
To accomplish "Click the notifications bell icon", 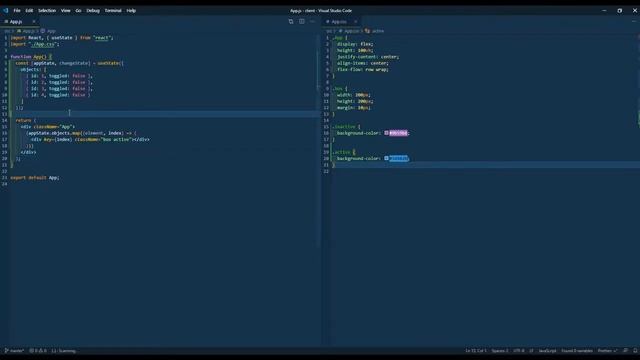I will pos(635,351).
